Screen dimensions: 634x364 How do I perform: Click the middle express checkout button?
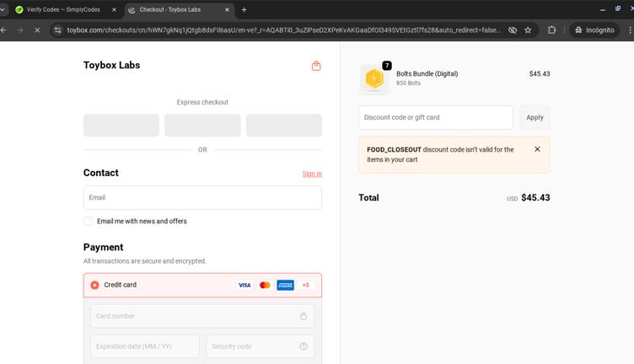[202, 126]
